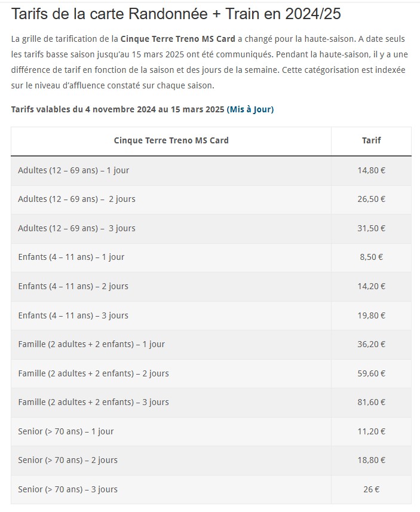Select the 'Famille (2 adultes + 2 enfants) – 1 jour' row
The height and width of the screenshot is (512, 420).
pyautogui.click(x=211, y=345)
